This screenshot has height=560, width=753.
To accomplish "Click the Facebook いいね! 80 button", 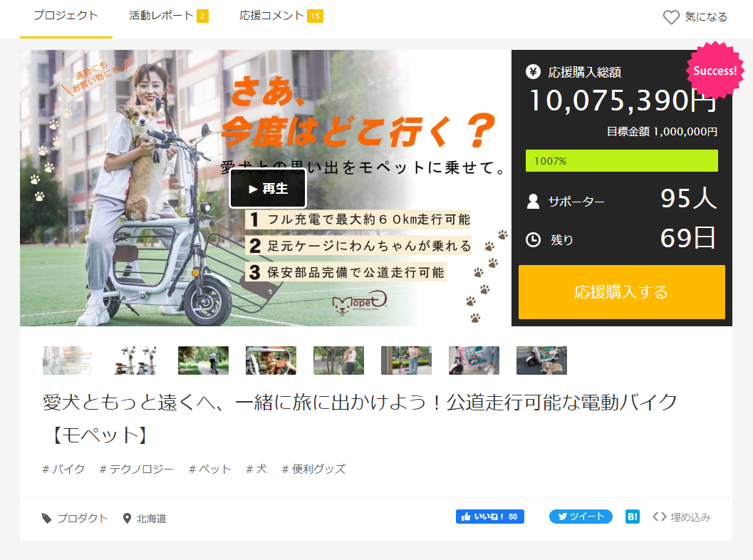I will click(490, 517).
